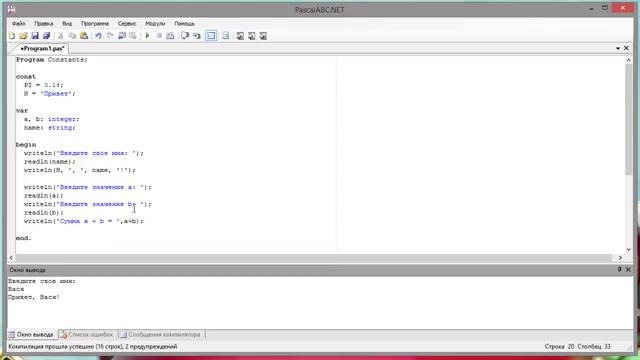Click the 'readln(name);' code line
The width and height of the screenshot is (640, 360).
(x=49, y=162)
